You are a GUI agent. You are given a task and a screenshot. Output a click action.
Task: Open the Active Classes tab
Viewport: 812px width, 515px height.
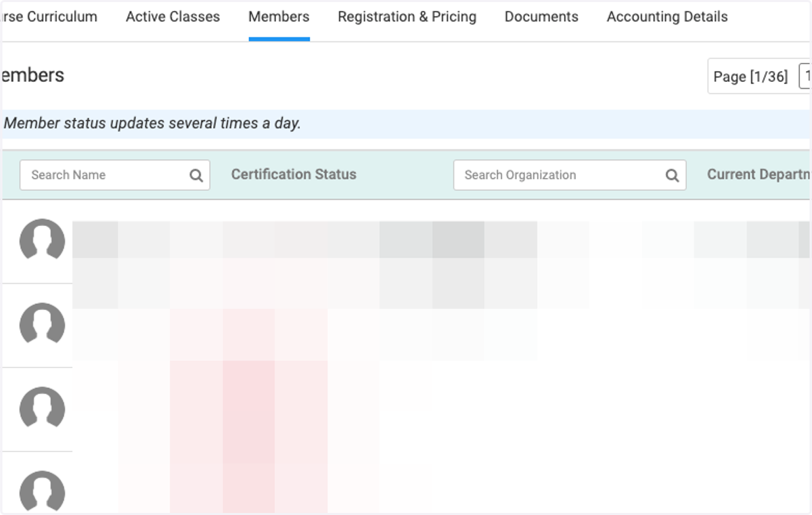coord(173,17)
